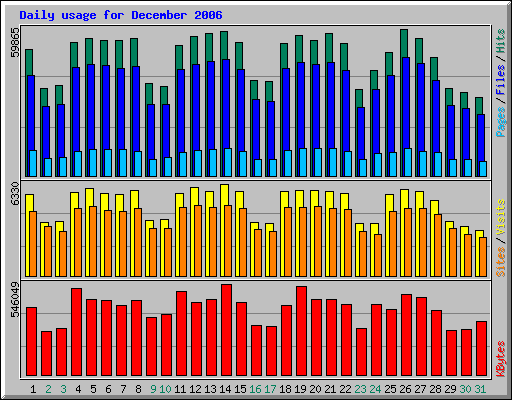512x400 pixels.
Task: Click the orange 'Sites' legend label
Action: (x=501, y=262)
